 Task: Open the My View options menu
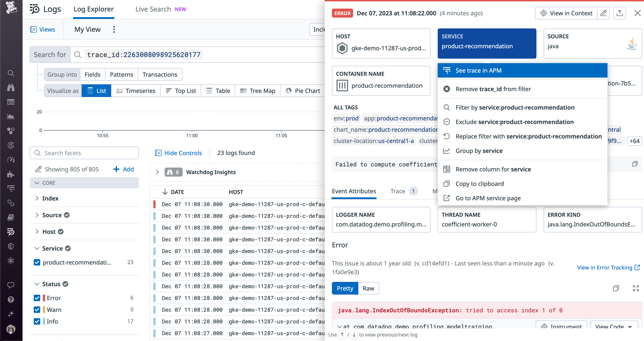pyautogui.click(x=114, y=29)
